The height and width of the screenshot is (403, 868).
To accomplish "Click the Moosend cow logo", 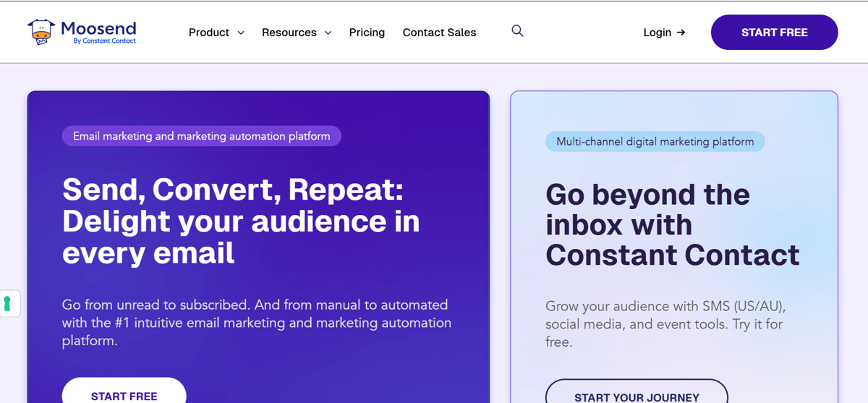I will point(41,33).
